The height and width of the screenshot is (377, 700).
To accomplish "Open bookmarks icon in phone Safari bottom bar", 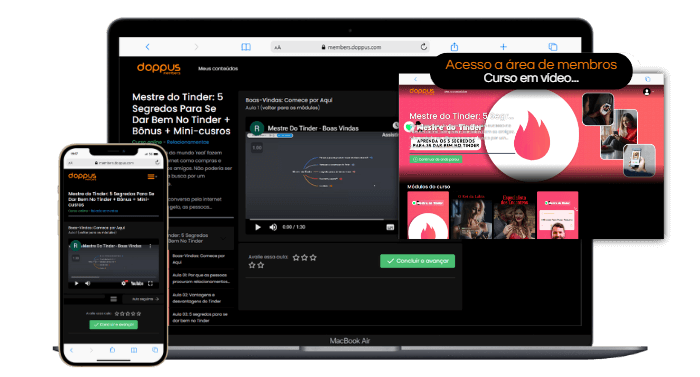I will pos(134,350).
